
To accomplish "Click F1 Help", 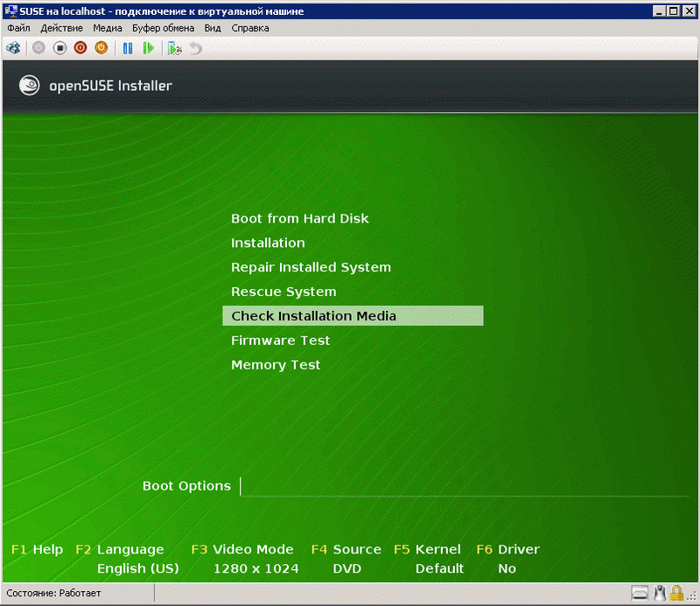I will point(37,549).
